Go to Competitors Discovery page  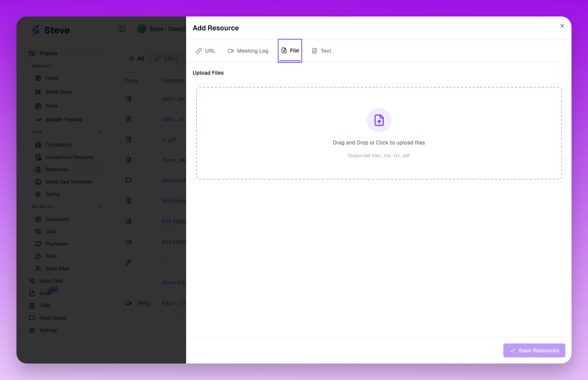tap(69, 157)
